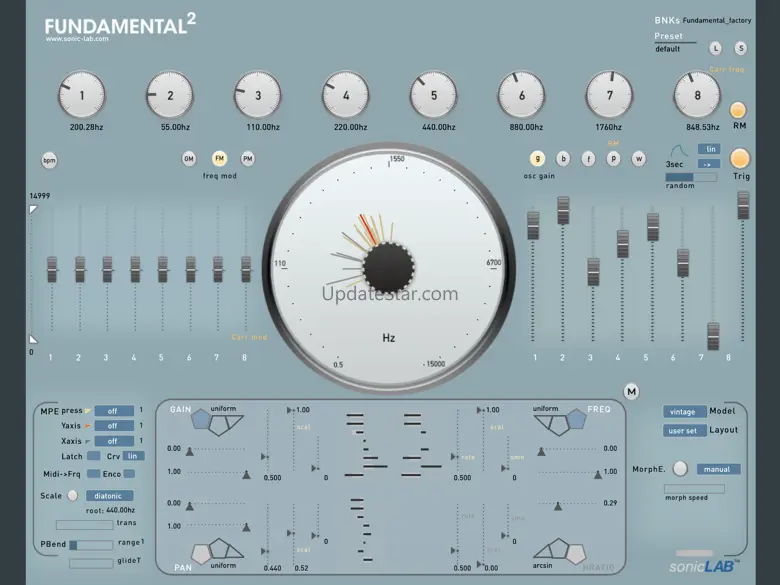This screenshot has width=780, height=585.
Task: Click the Trig orange button
Action: pos(740,159)
